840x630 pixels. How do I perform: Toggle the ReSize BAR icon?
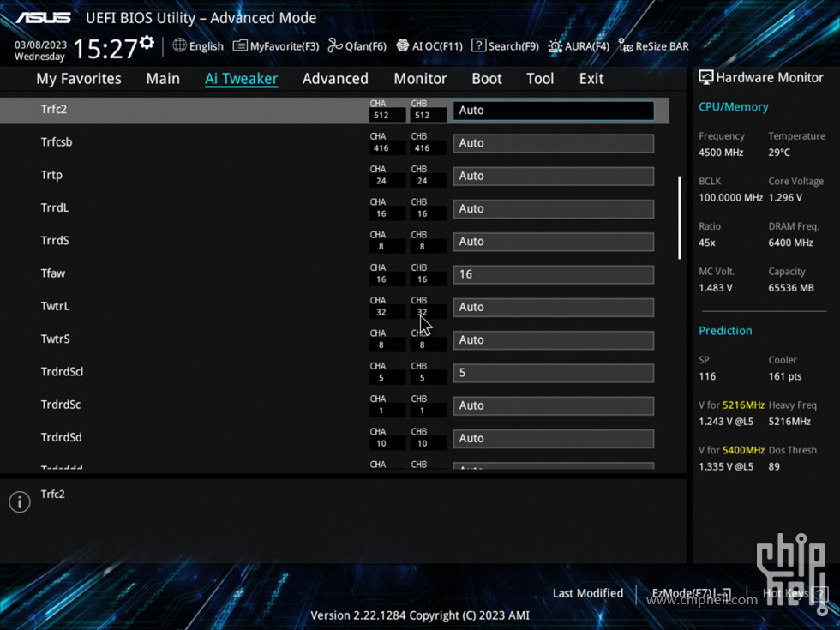tap(626, 45)
